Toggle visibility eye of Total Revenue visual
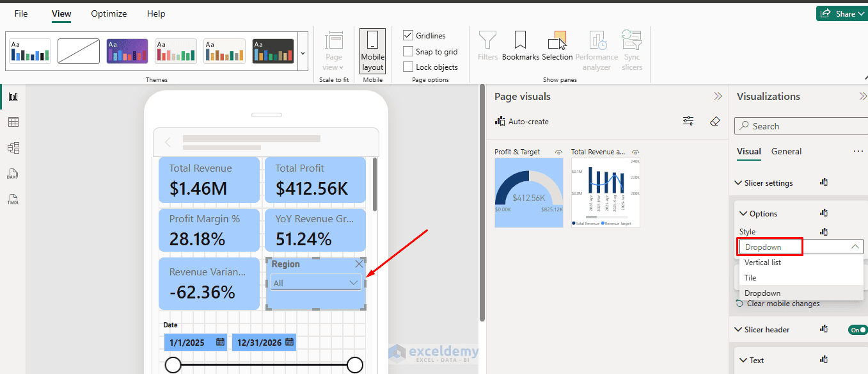868x374 pixels. coord(635,152)
